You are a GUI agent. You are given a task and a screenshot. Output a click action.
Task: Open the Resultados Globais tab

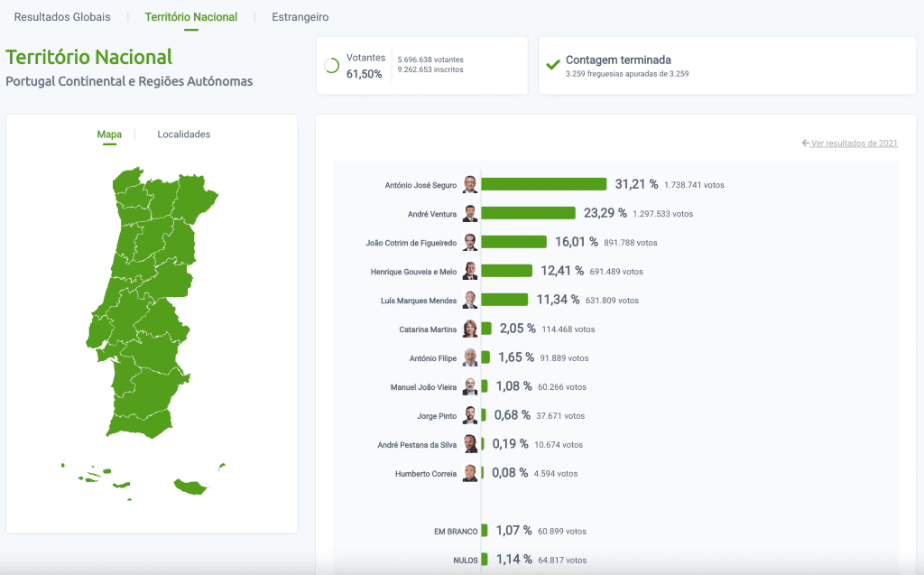tap(62, 17)
